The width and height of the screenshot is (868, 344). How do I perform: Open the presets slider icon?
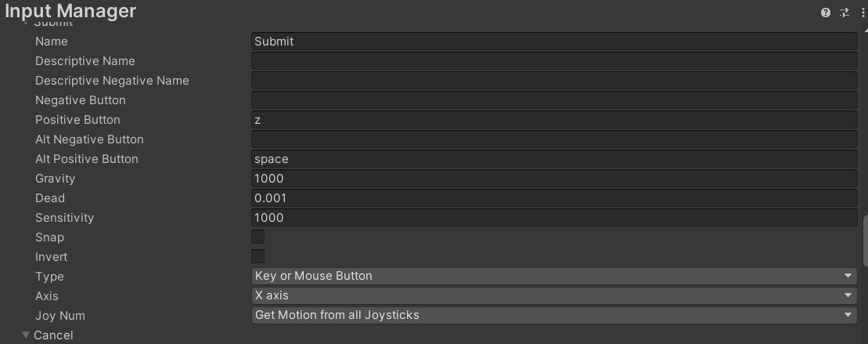click(x=845, y=13)
